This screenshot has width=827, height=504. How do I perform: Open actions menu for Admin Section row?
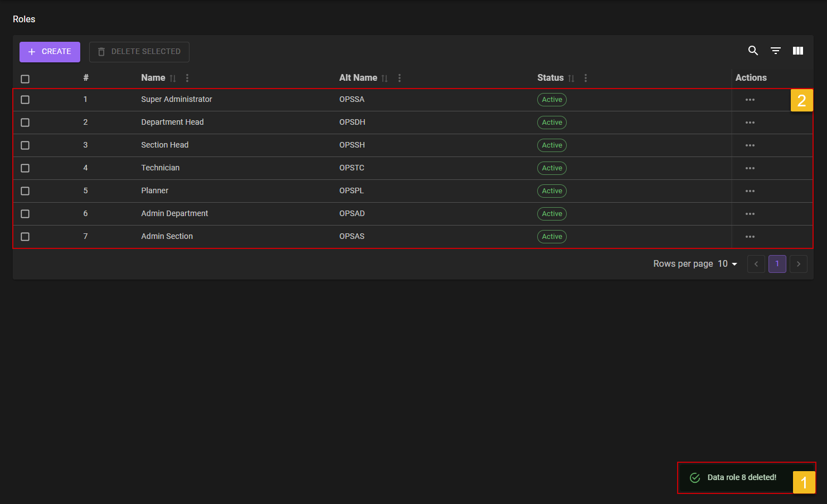tap(750, 237)
